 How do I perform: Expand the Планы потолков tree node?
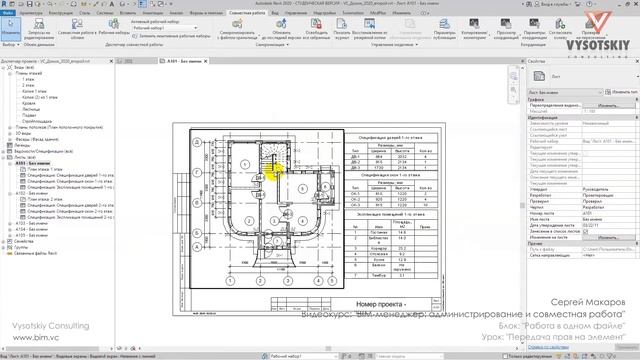[x=10, y=127]
